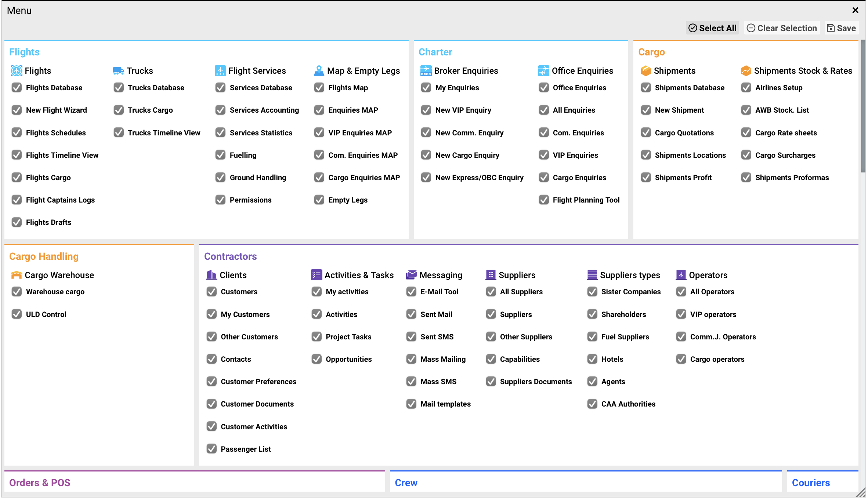Click the Suppliers types list icon
The width and height of the screenshot is (868, 499).
click(x=592, y=275)
